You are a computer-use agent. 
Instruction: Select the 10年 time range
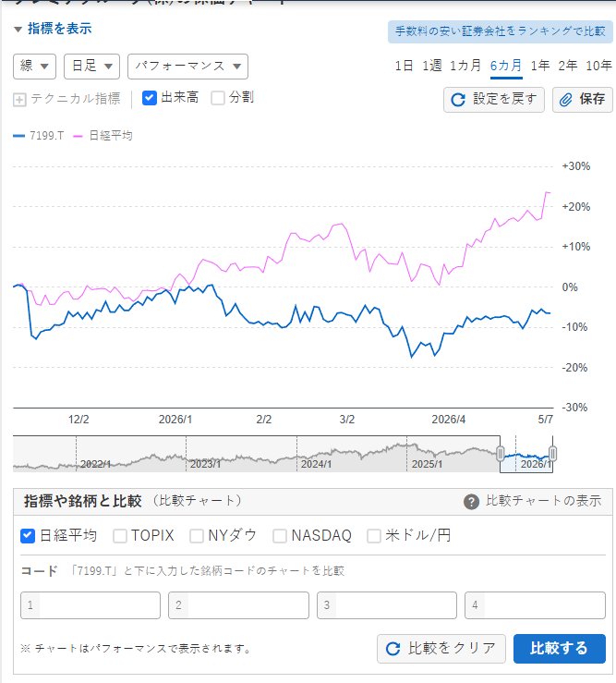pyautogui.click(x=599, y=66)
